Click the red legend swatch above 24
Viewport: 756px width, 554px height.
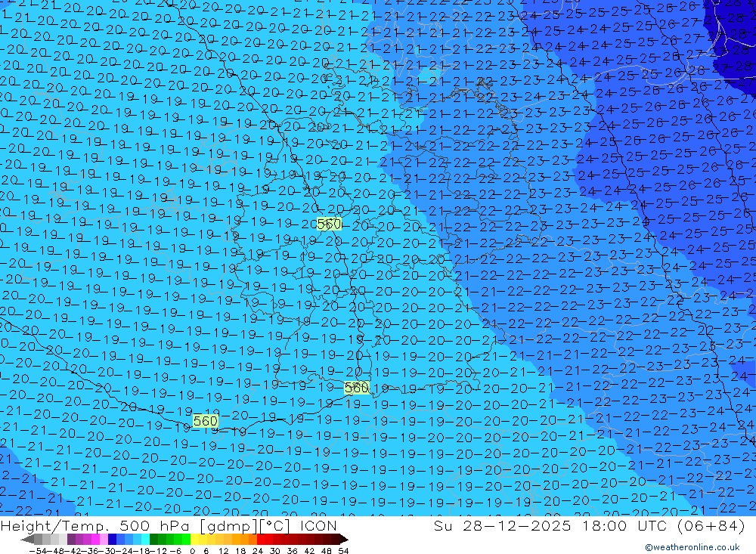pos(261,540)
